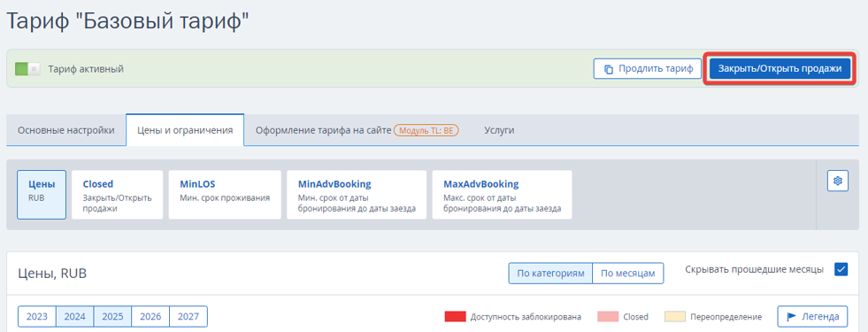Click the 'Легенда' button
Viewport: 868px width, 332px height.
812,316
